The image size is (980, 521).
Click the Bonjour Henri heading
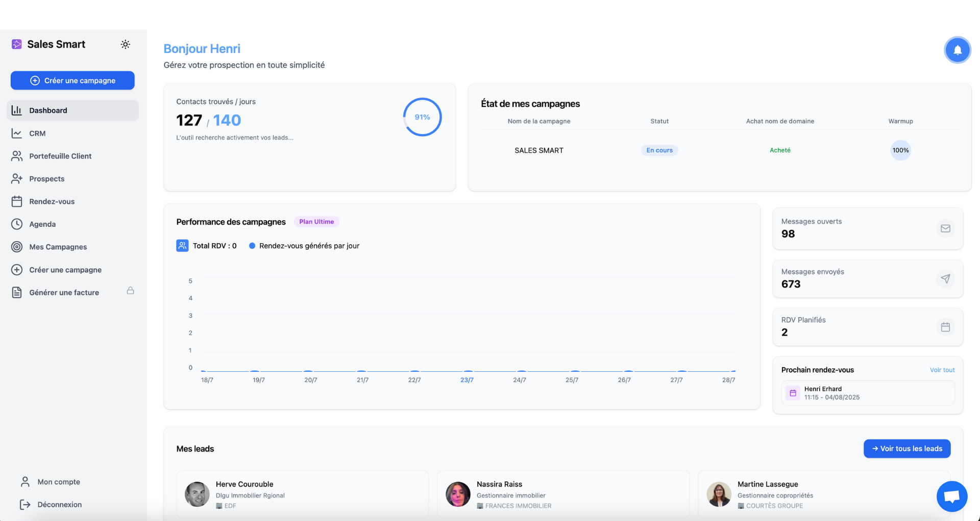[x=202, y=49]
